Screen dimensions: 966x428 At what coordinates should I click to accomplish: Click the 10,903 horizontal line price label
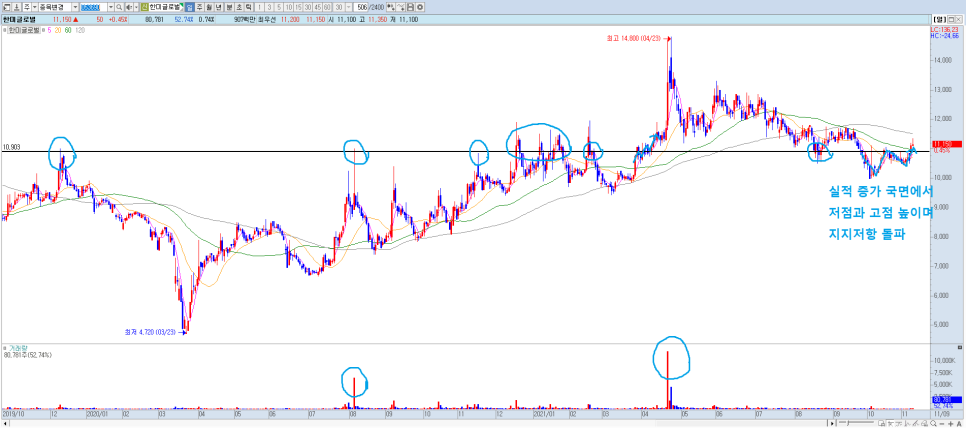coord(12,147)
